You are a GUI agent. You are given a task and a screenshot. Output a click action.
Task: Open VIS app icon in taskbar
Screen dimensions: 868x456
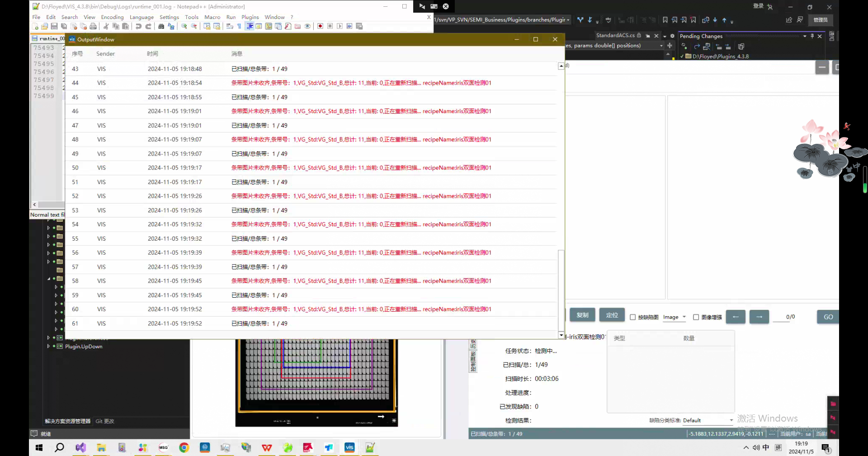[349, 447]
